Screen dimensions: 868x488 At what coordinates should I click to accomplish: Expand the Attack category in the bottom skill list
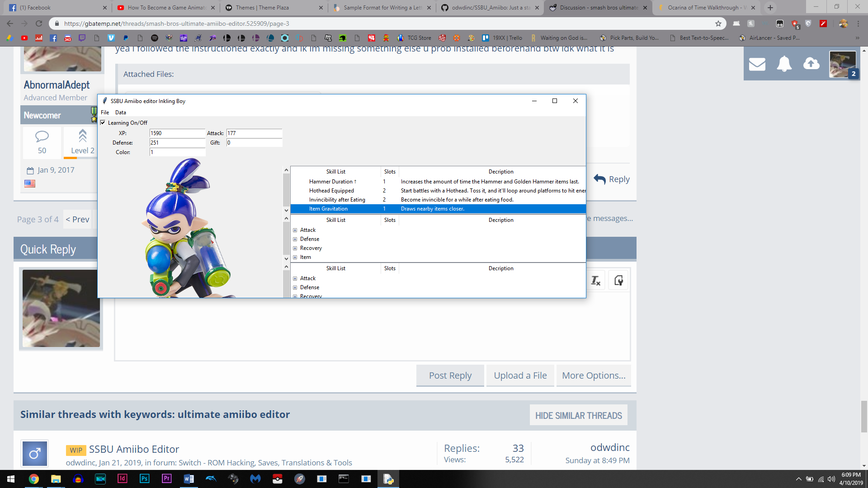(x=295, y=278)
